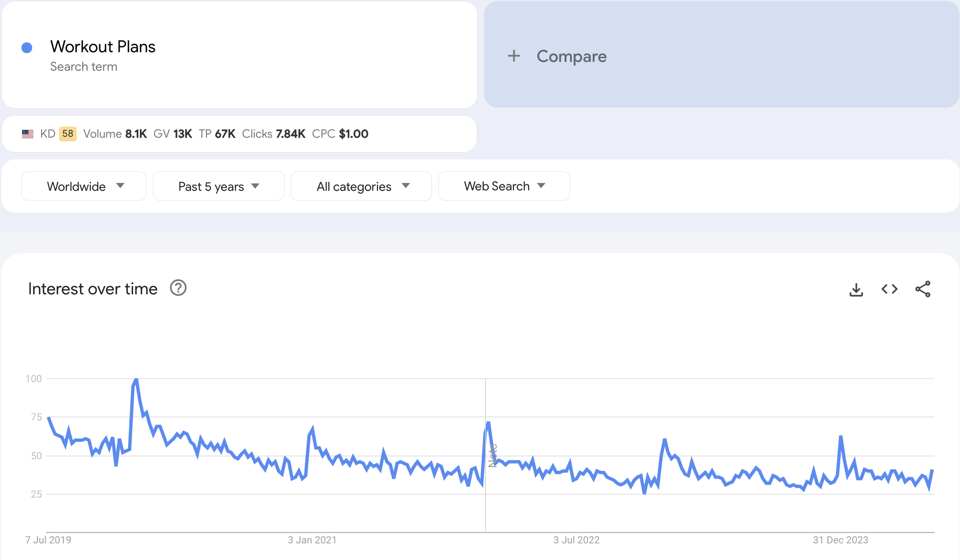Click the chart peak at 100
This screenshot has width=960, height=560.
pyautogui.click(x=136, y=380)
